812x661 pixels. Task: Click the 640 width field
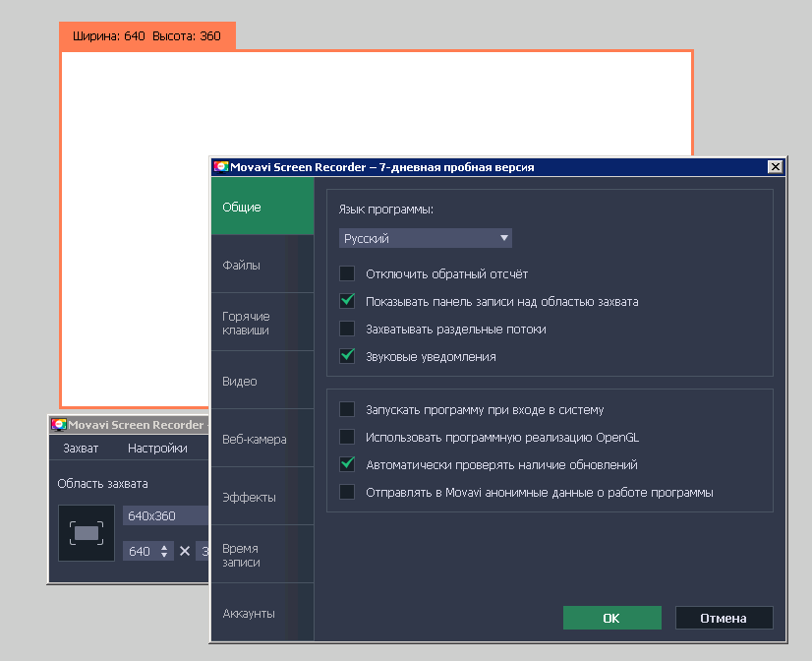pos(140,551)
